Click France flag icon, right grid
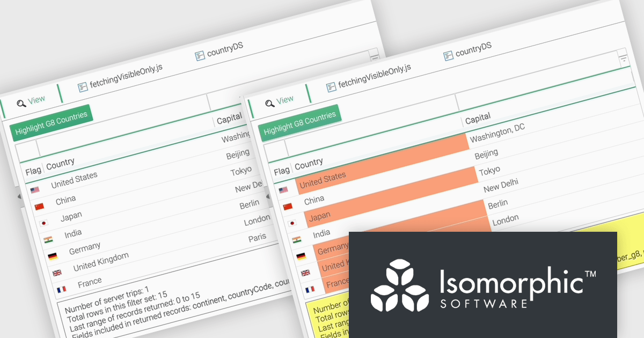The width and height of the screenshot is (644, 338). pyautogui.click(x=310, y=290)
